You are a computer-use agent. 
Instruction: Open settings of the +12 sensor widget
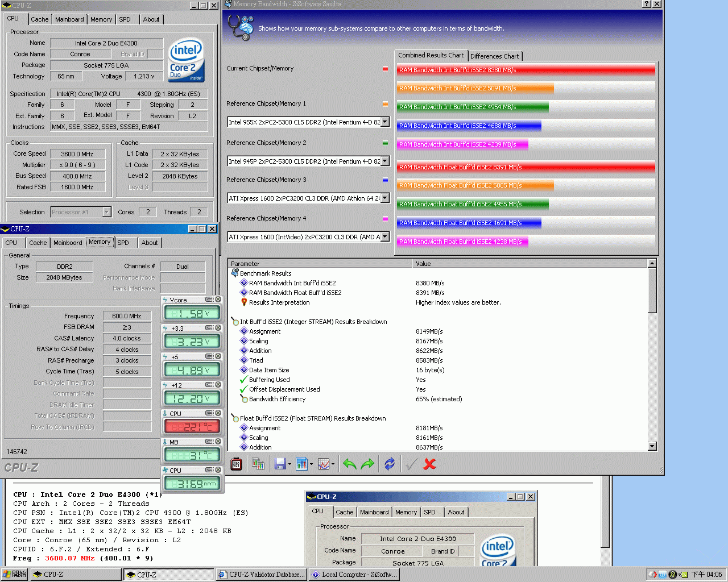coord(209,385)
